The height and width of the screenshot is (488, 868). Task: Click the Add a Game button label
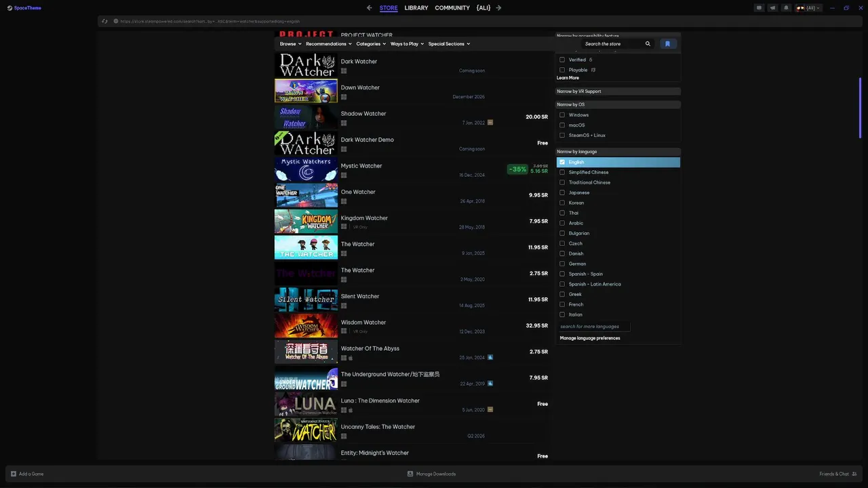[x=31, y=474]
